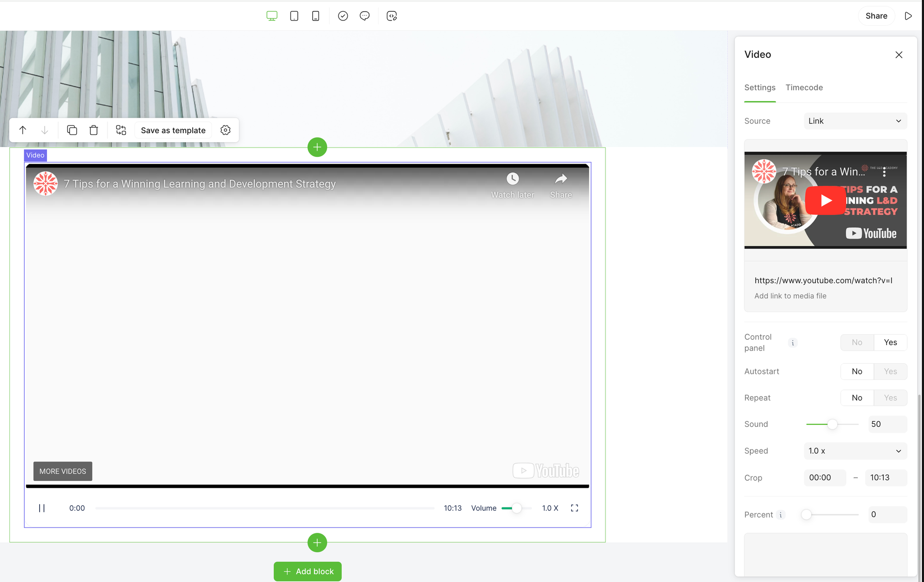Switch to desktop preview mode
This screenshot has width=924, height=582.
click(x=272, y=16)
